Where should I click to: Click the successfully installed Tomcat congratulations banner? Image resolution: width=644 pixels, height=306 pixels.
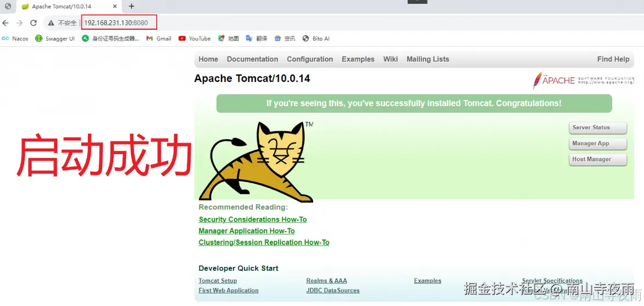click(414, 103)
